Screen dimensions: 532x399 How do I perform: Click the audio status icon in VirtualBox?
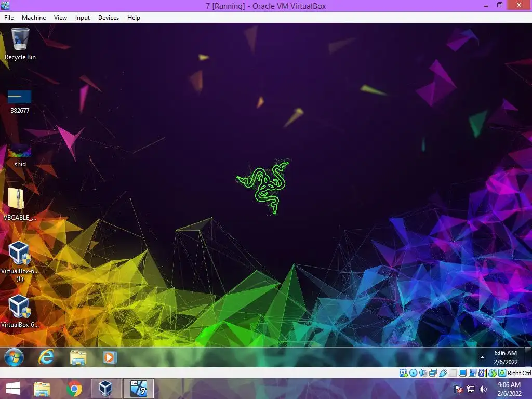coord(423,373)
